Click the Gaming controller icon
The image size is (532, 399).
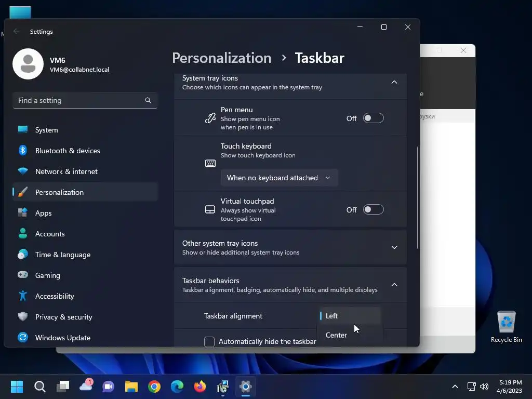(x=23, y=275)
